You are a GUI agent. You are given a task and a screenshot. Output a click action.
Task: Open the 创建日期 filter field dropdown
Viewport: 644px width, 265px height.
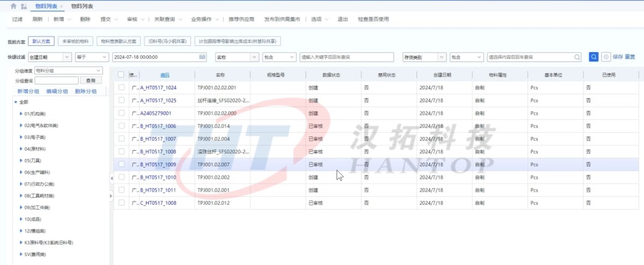(50, 56)
